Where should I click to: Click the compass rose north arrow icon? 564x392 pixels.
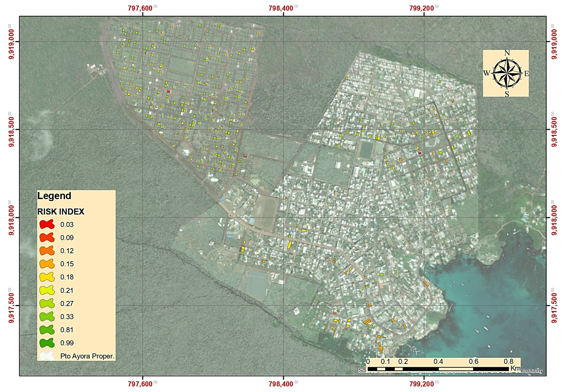point(507,73)
